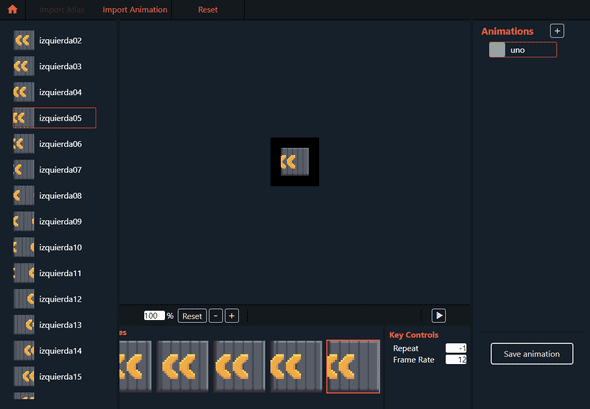This screenshot has width=590, height=409.
Task: Go to the home icon
Action: point(12,9)
